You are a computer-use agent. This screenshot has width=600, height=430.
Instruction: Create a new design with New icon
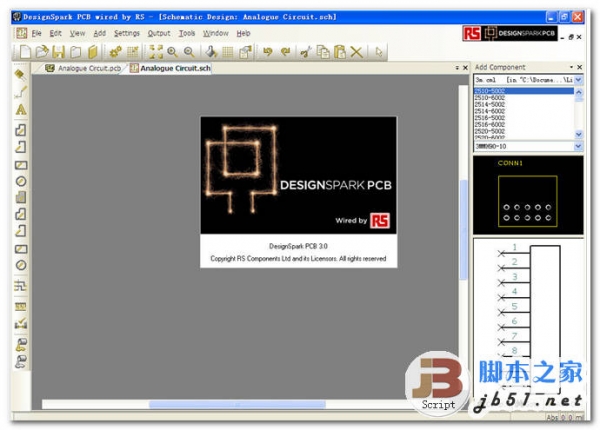tap(25, 52)
